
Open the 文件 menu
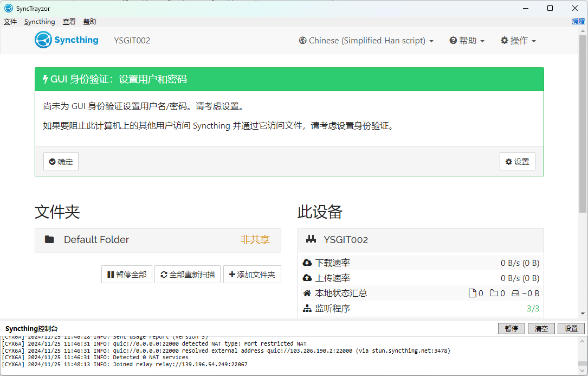[x=10, y=22]
